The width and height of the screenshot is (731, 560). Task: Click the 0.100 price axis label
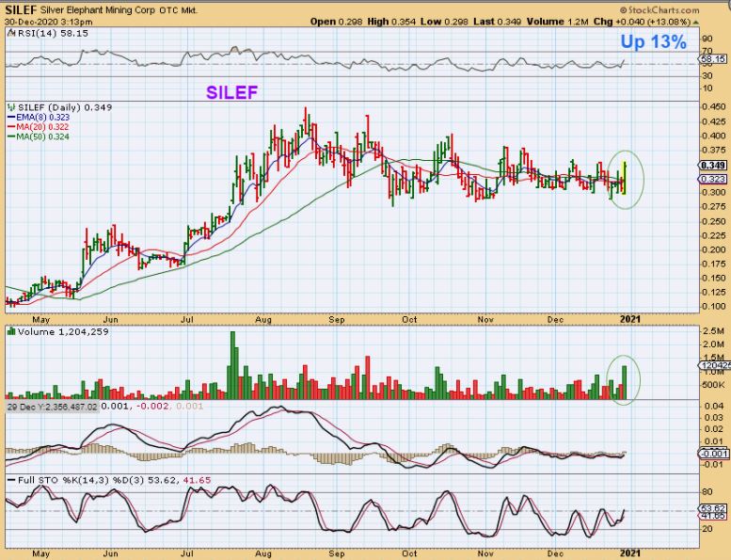click(x=714, y=306)
